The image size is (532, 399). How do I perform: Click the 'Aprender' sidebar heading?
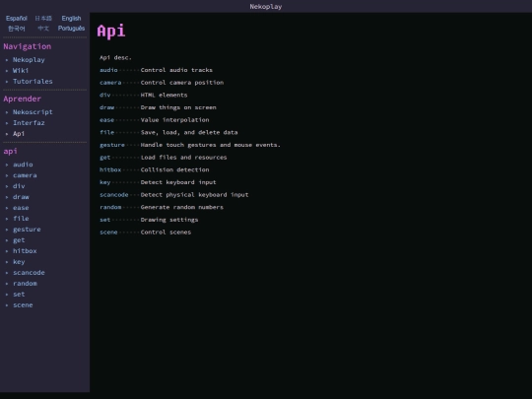click(22, 100)
